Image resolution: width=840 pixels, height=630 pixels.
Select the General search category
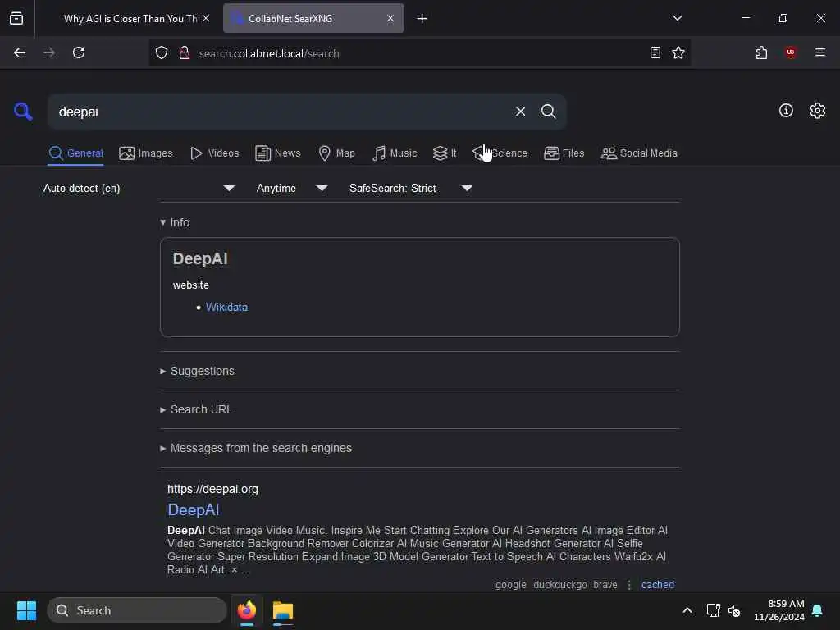click(x=75, y=153)
